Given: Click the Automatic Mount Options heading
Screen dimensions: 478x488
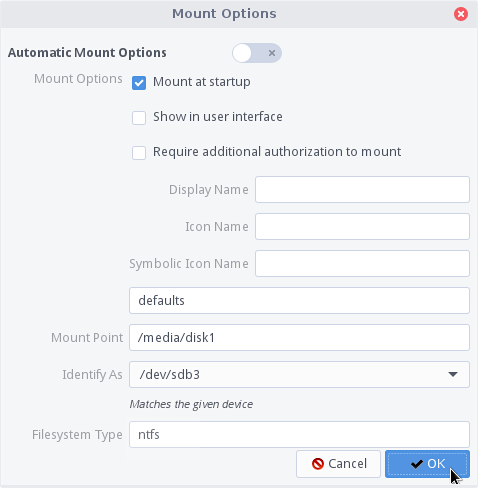Looking at the screenshot, I should coord(87,53).
